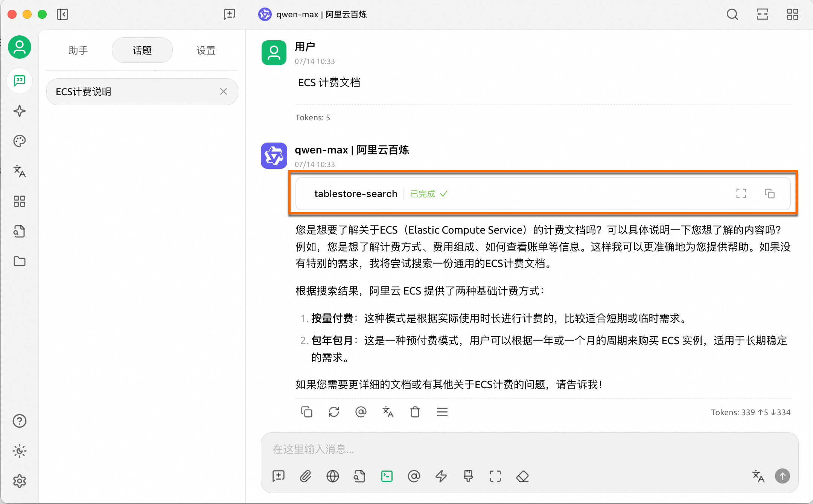The height and width of the screenshot is (504, 813).
Task: Toggle the green MCP server terminal icon
Action: point(387,476)
